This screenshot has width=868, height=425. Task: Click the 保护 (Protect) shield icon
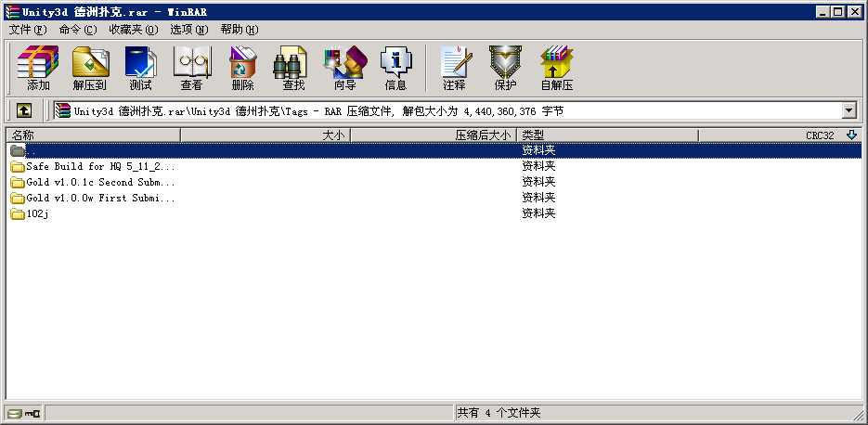click(505, 68)
